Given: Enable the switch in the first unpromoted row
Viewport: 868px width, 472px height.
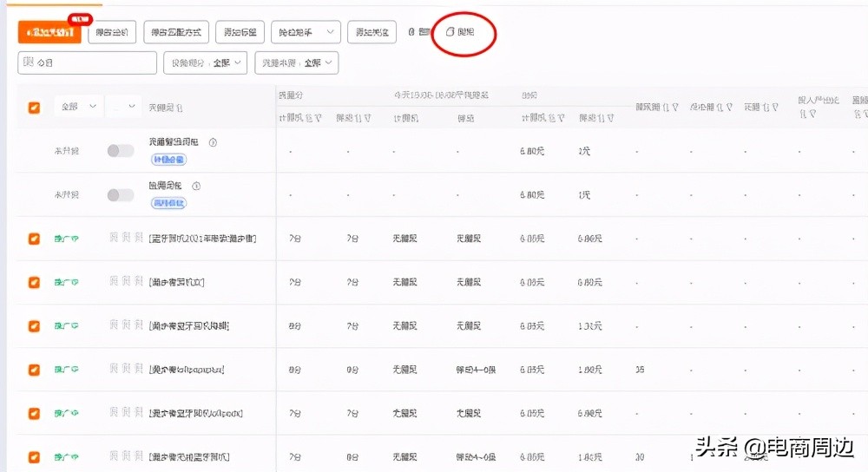Looking at the screenshot, I should coord(121,151).
